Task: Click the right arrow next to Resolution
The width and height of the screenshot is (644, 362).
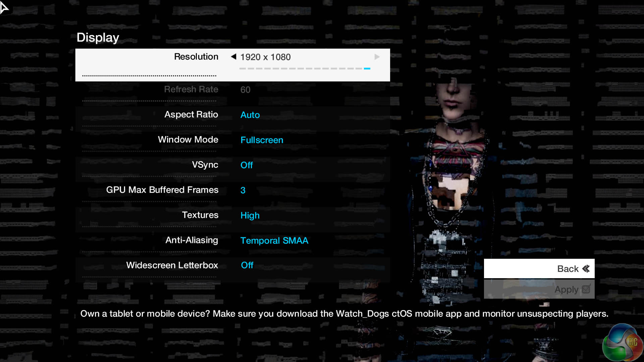Action: pos(377,57)
